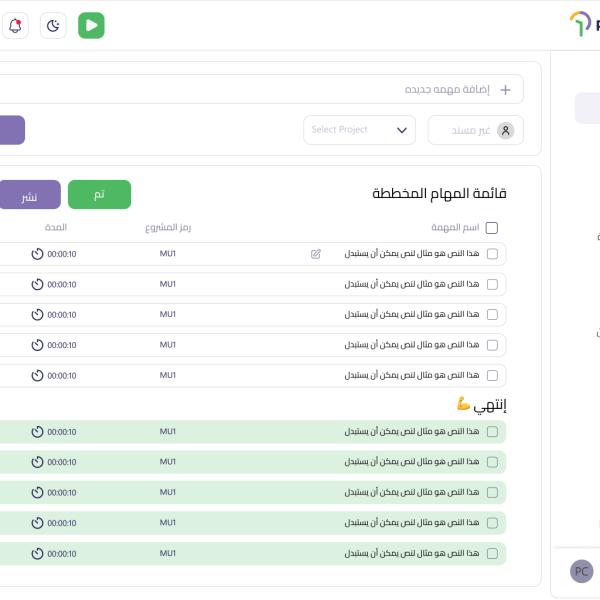This screenshot has width=600, height=600.
Task: Click the المدة column header
Action: [x=56, y=228]
